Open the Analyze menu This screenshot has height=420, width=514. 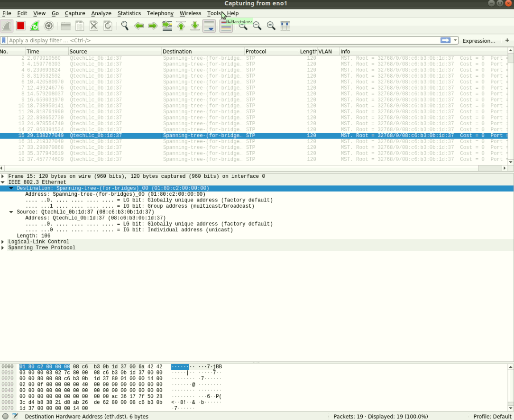click(x=101, y=13)
